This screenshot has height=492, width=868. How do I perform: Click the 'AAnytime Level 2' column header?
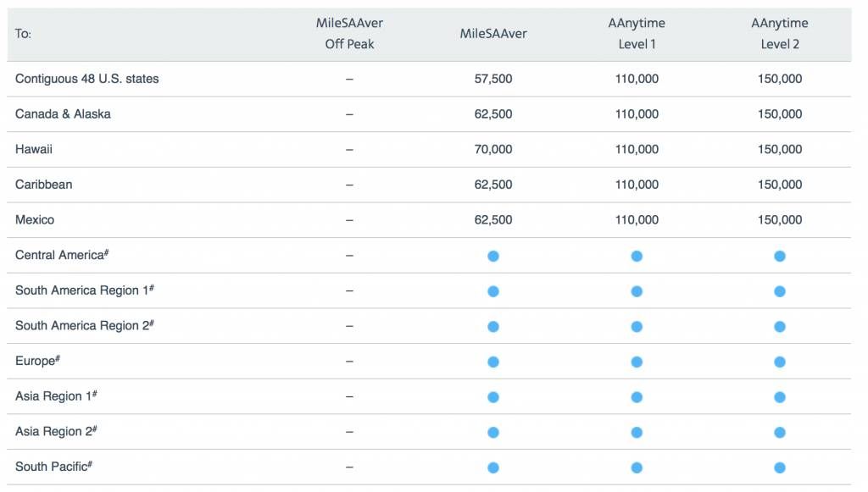[780, 34]
